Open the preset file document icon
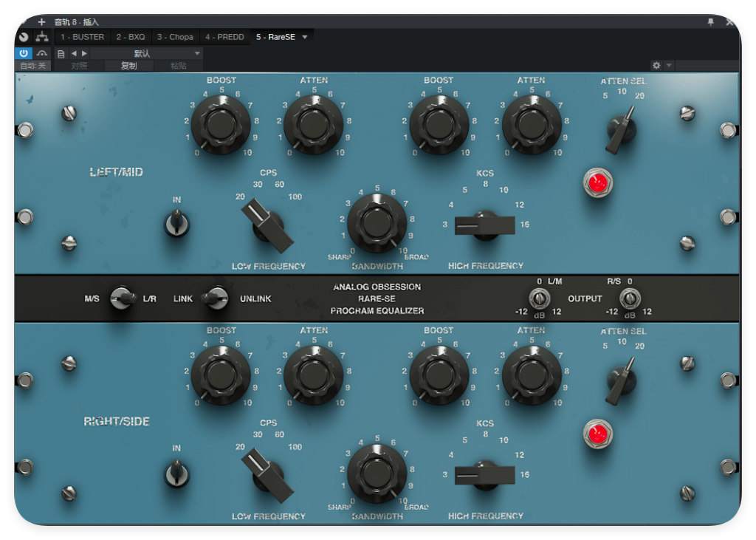Image resolution: width=756 pixels, height=540 pixels. point(61,54)
